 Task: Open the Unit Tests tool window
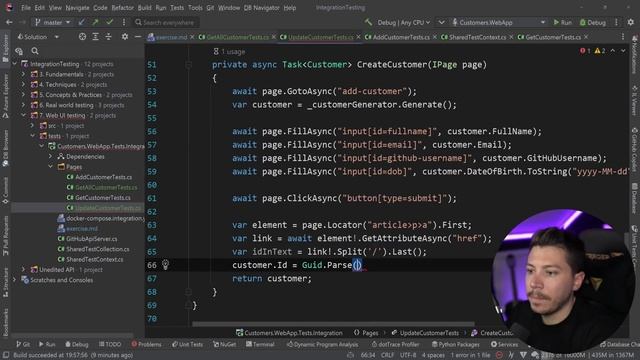click(187, 344)
